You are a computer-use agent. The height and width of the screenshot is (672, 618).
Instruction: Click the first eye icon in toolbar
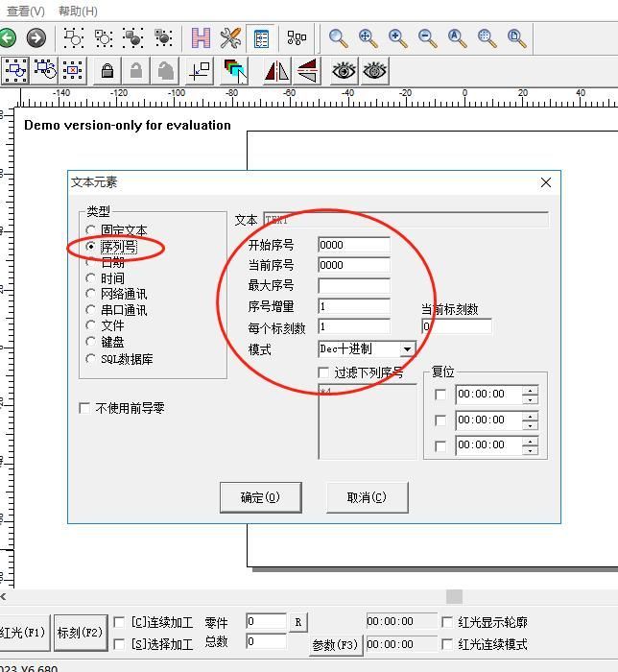[x=344, y=71]
